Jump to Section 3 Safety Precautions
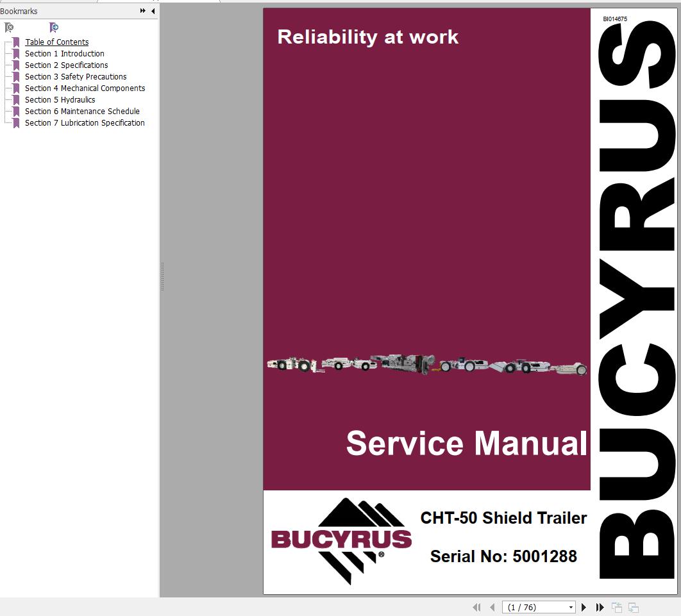This screenshot has height=616, width=681. tap(76, 76)
